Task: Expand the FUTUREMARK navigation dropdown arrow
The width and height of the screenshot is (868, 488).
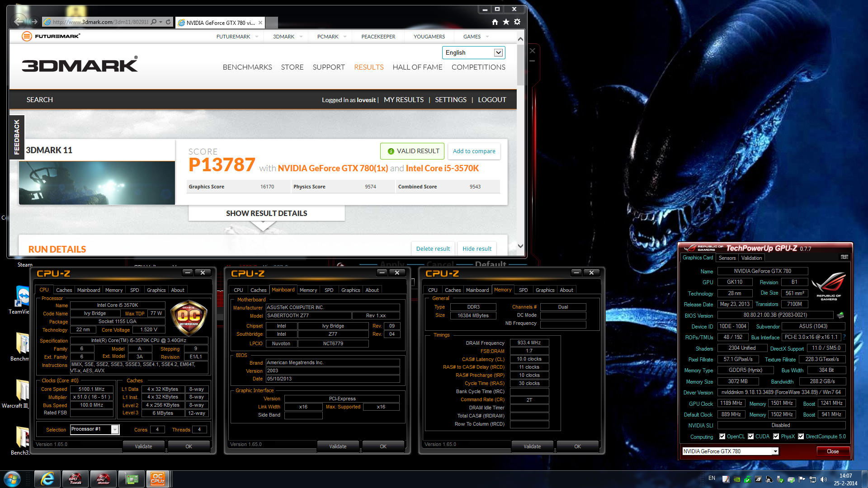Action: pos(257,37)
